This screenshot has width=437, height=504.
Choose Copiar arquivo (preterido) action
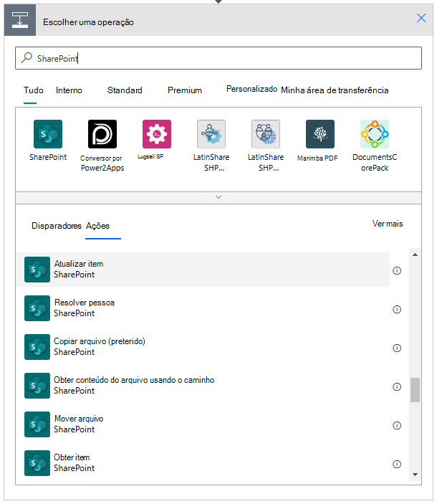203,347
